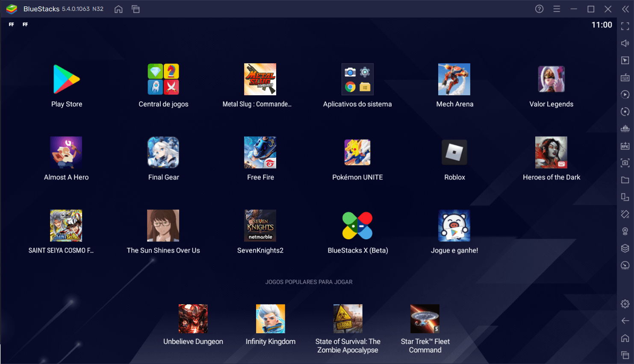Collapse the sidebar with double-chevron icon
Image resolution: width=634 pixels, height=364 pixels.
click(x=625, y=9)
